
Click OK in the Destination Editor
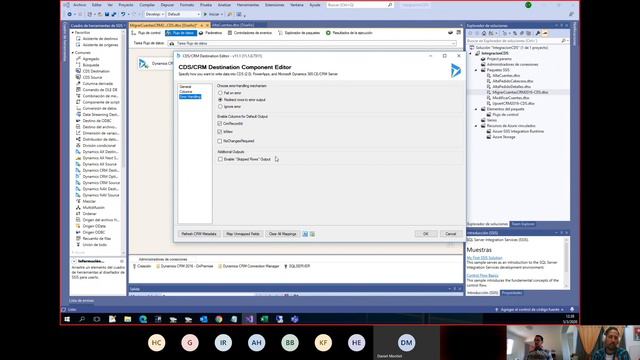click(x=426, y=234)
